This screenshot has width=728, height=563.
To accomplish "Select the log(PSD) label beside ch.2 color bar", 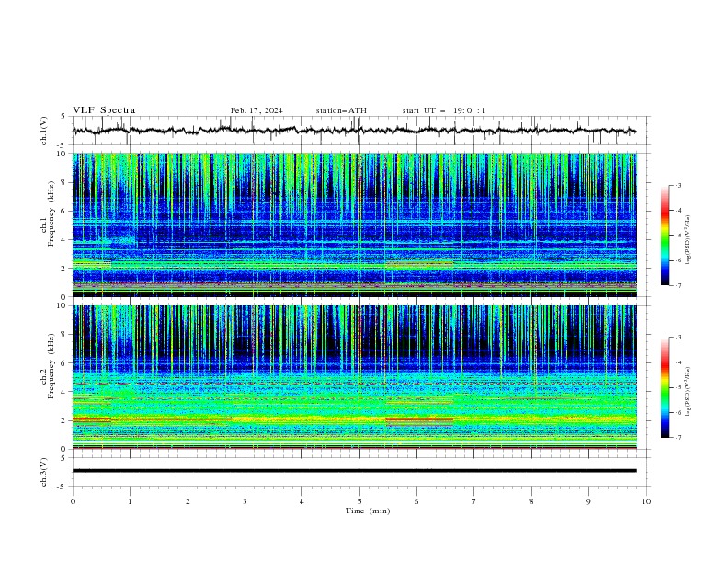I will click(688, 392).
